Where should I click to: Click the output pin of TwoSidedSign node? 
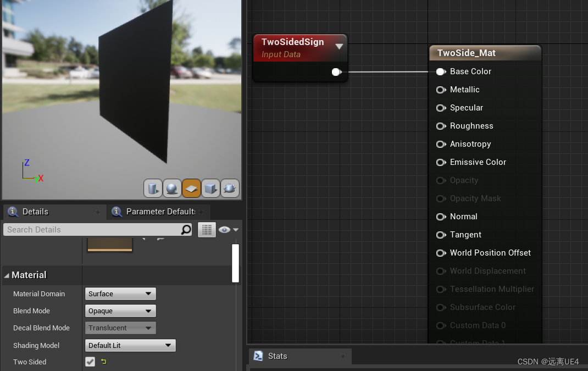tap(336, 72)
